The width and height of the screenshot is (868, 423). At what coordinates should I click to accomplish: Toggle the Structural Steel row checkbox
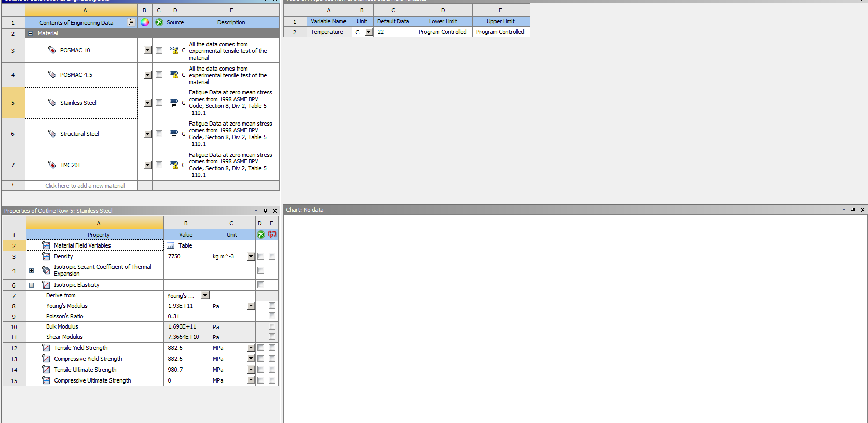point(159,134)
